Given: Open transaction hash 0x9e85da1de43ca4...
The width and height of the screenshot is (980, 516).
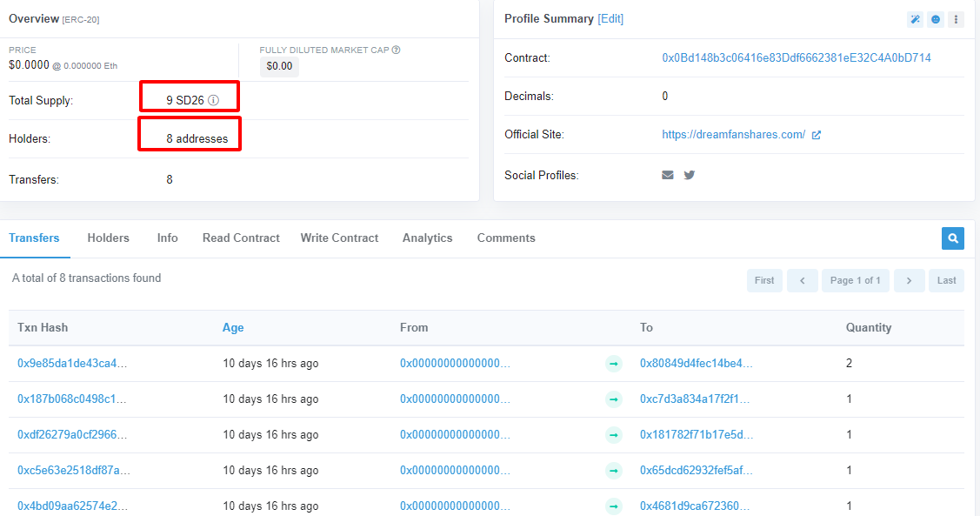Looking at the screenshot, I should click(x=73, y=364).
